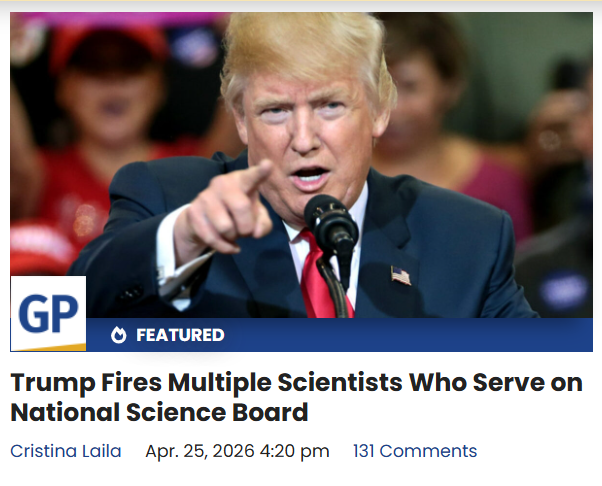Click the surname "Laila" in the byline
The width and height of the screenshot is (602, 486).
(x=99, y=451)
